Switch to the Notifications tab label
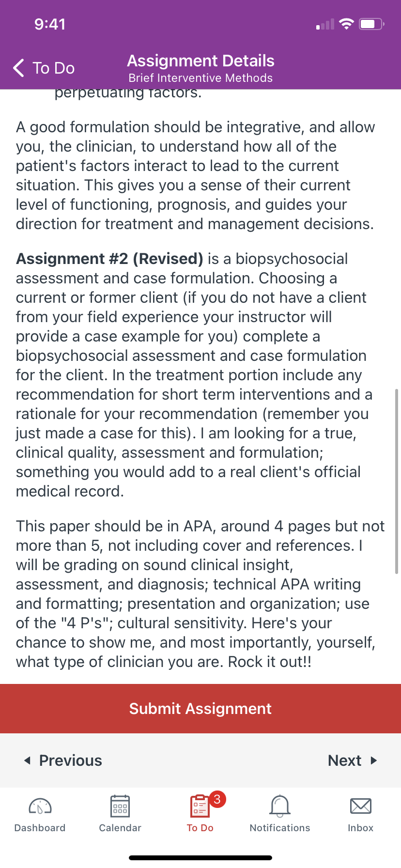 tap(280, 828)
